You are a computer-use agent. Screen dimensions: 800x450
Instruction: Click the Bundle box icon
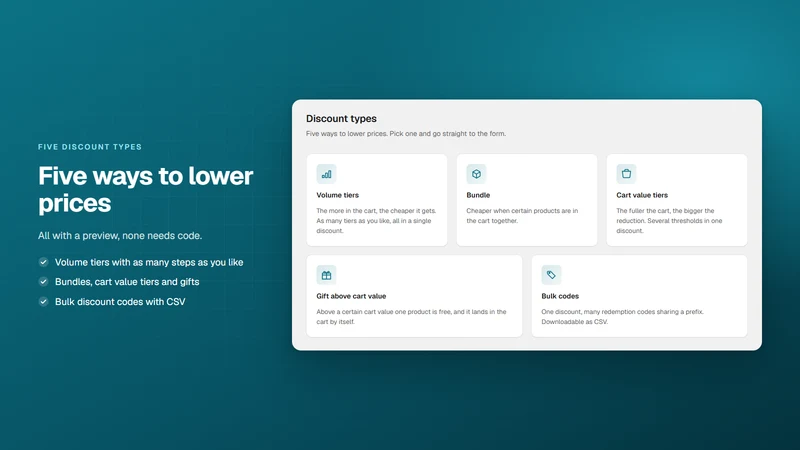pyautogui.click(x=476, y=174)
